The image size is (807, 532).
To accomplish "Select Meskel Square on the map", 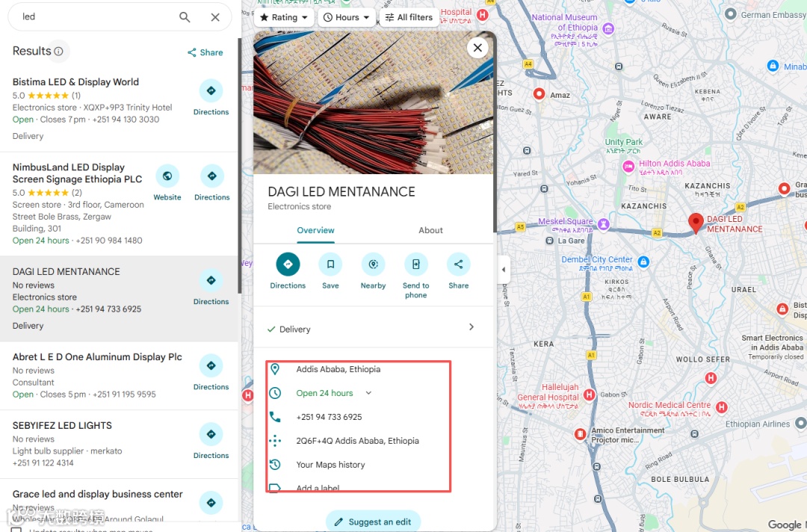I will click(604, 224).
